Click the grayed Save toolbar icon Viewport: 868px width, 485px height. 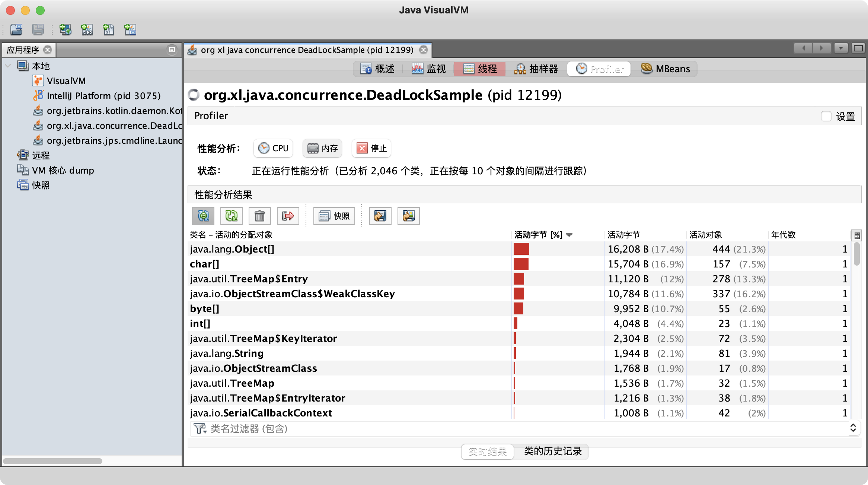(38, 29)
